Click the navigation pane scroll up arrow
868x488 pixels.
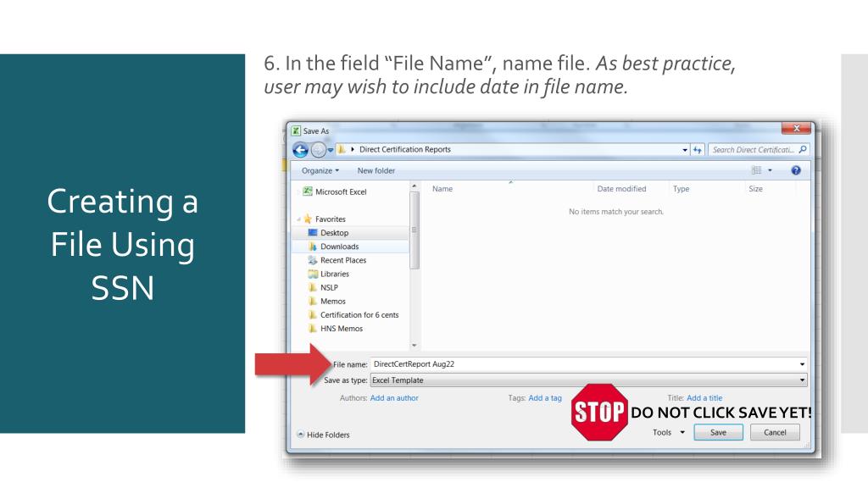414,186
